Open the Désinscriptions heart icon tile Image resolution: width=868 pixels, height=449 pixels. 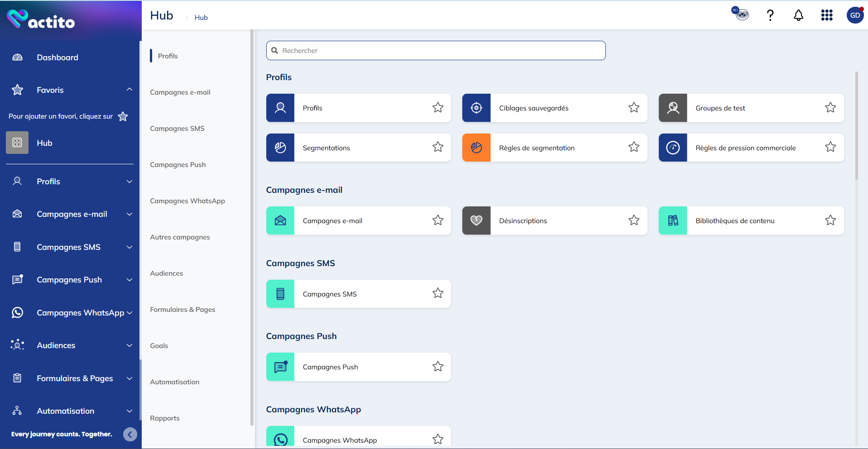point(476,220)
